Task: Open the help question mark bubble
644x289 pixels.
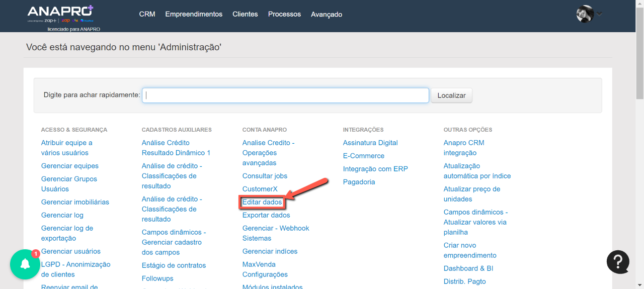Action: (618, 261)
